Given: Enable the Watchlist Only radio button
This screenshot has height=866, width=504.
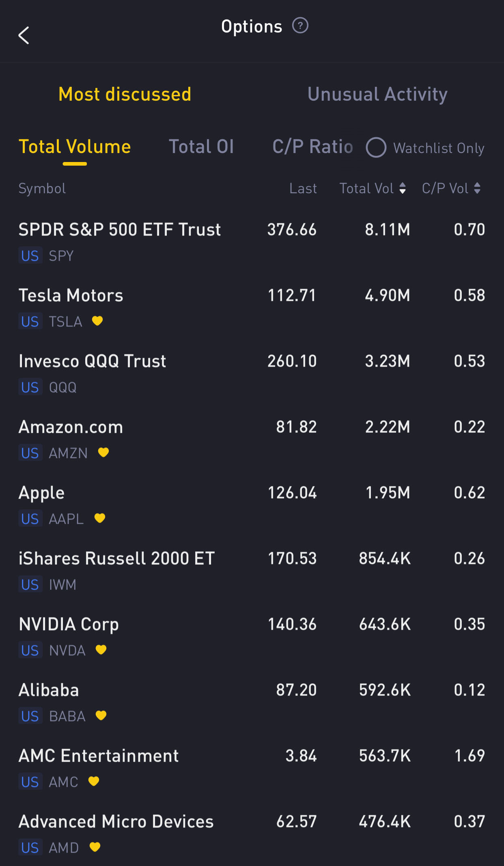Looking at the screenshot, I should tap(376, 147).
